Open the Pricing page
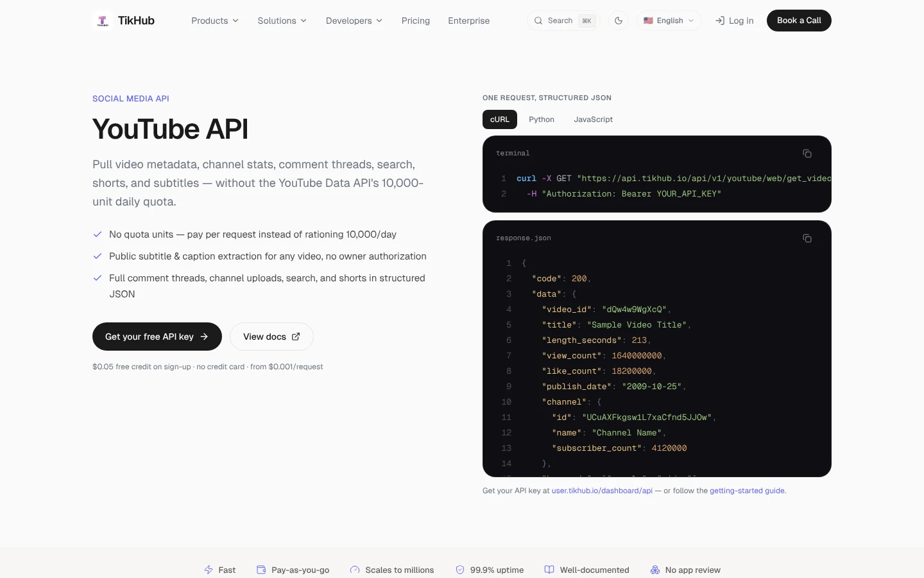This screenshot has width=924, height=578. click(x=416, y=21)
